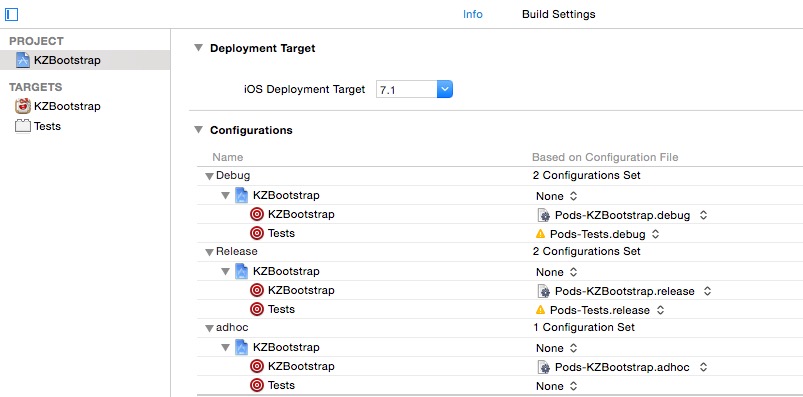This screenshot has height=397, width=803.
Task: Collapse the Release configuration row
Action: (209, 252)
